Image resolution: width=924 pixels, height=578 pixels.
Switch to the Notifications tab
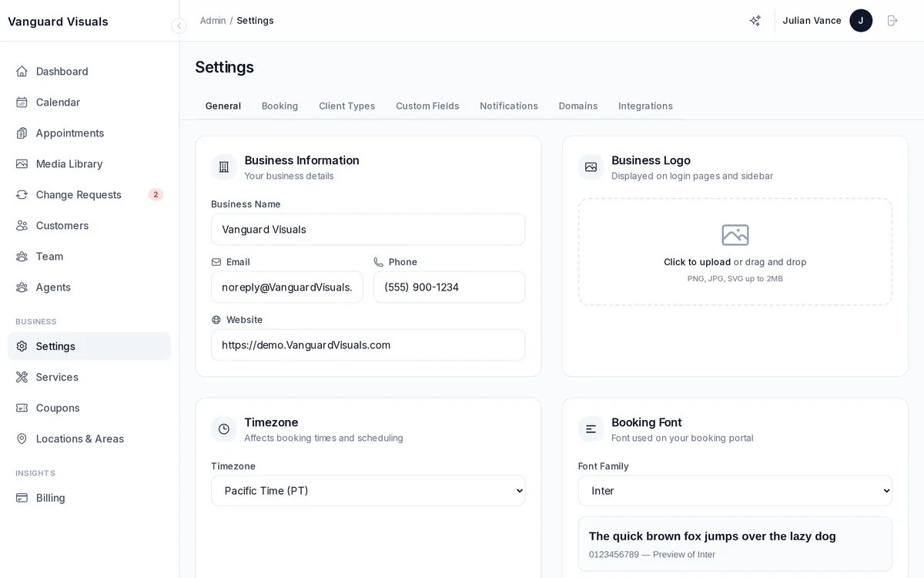point(508,106)
